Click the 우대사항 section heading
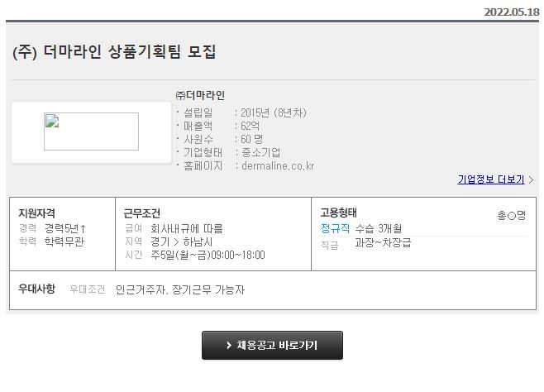544x392 pixels. tap(36, 289)
